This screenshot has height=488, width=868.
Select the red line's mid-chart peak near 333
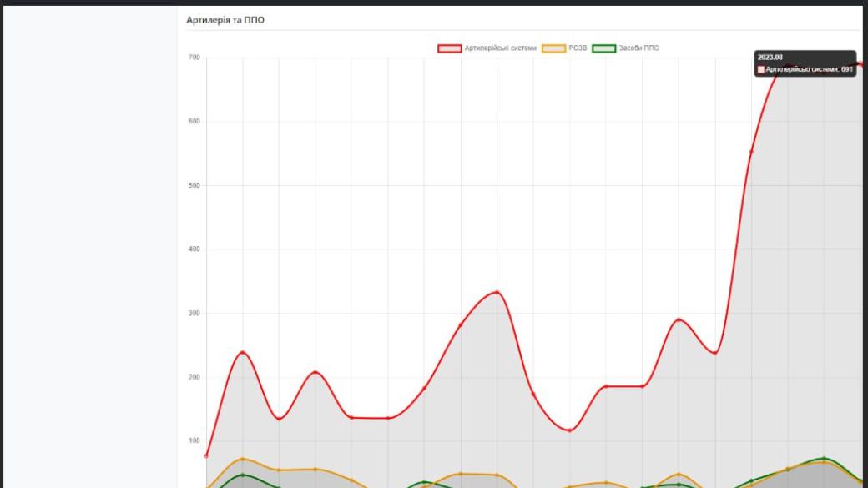[497, 292]
